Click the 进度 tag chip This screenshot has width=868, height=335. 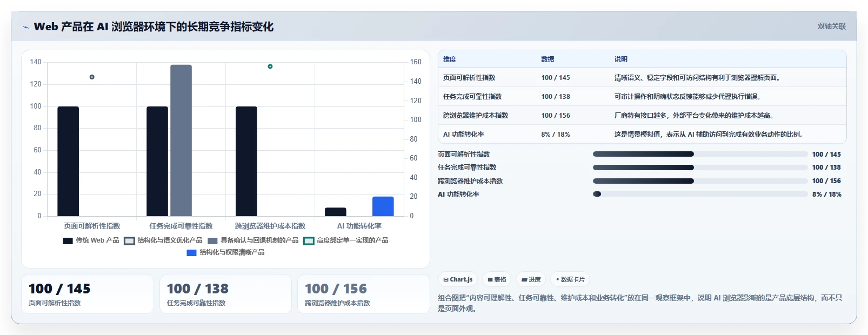click(530, 279)
